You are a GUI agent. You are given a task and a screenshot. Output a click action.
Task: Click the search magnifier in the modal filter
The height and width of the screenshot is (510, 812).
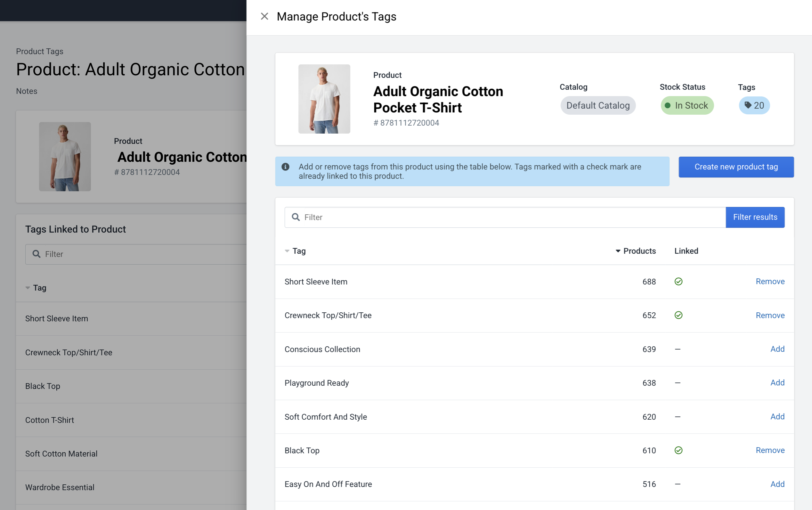click(x=296, y=217)
